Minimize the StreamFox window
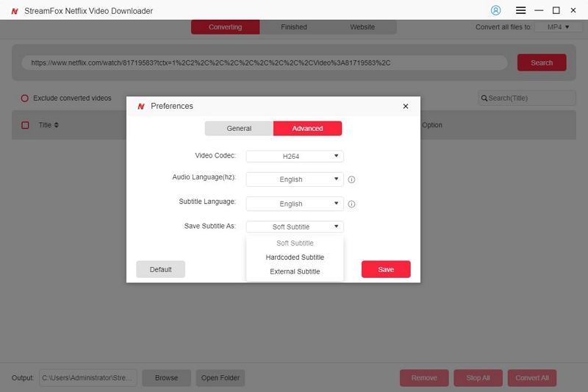Image resolution: width=588 pixels, height=392 pixels. tap(539, 10)
